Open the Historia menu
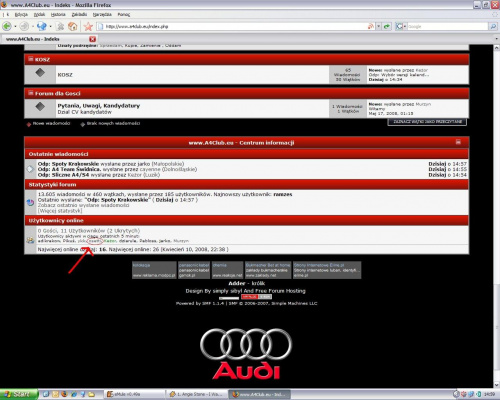Screen dimensions: 500x400 [58, 14]
